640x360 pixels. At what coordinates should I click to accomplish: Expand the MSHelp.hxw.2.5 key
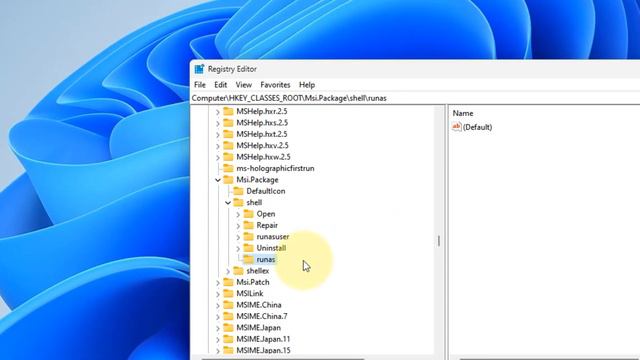[218, 157]
